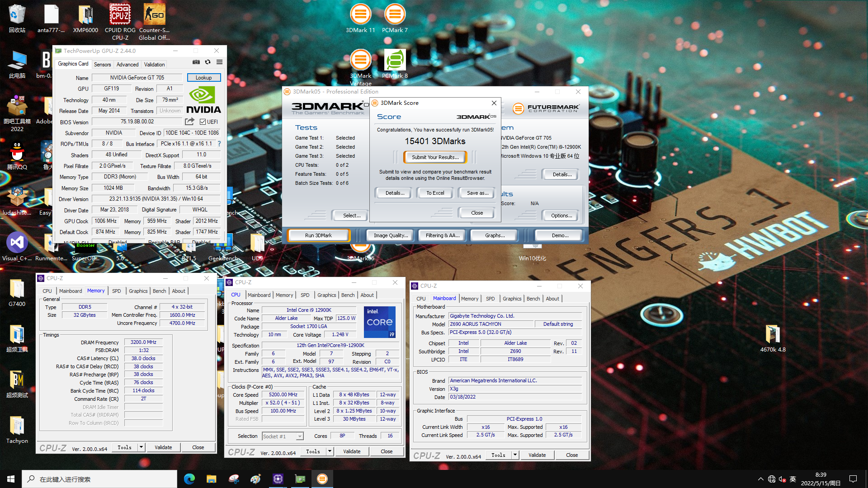
Task: Open the Windows Start menu
Action: point(11,479)
